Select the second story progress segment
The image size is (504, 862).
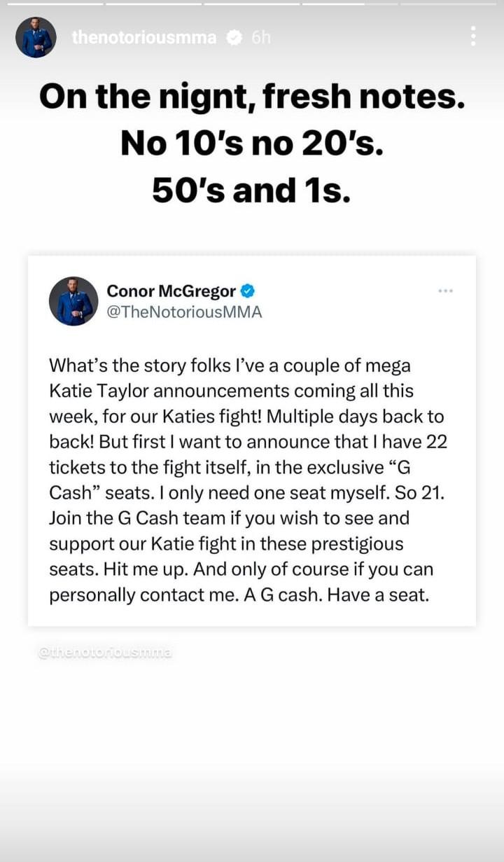(x=153, y=4)
